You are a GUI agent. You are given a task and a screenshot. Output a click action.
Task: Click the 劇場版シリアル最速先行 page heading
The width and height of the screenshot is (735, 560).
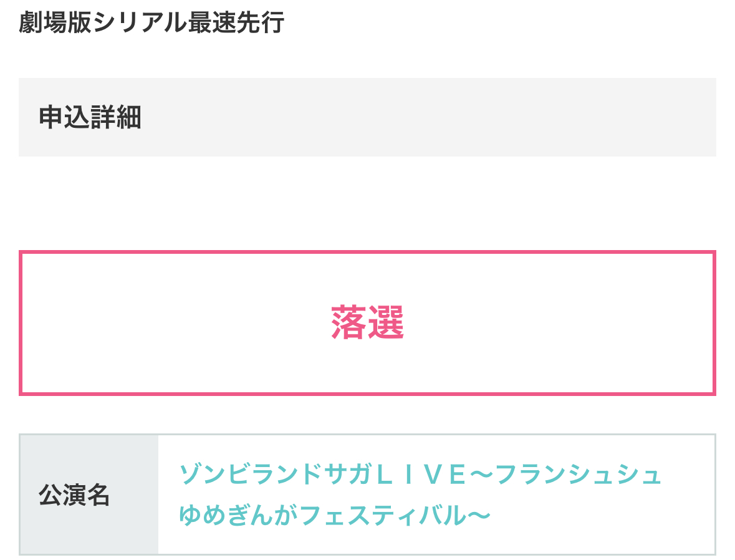[151, 23]
